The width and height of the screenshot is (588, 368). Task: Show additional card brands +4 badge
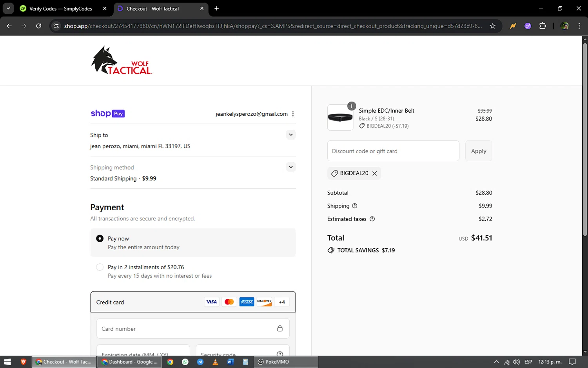coord(282,302)
